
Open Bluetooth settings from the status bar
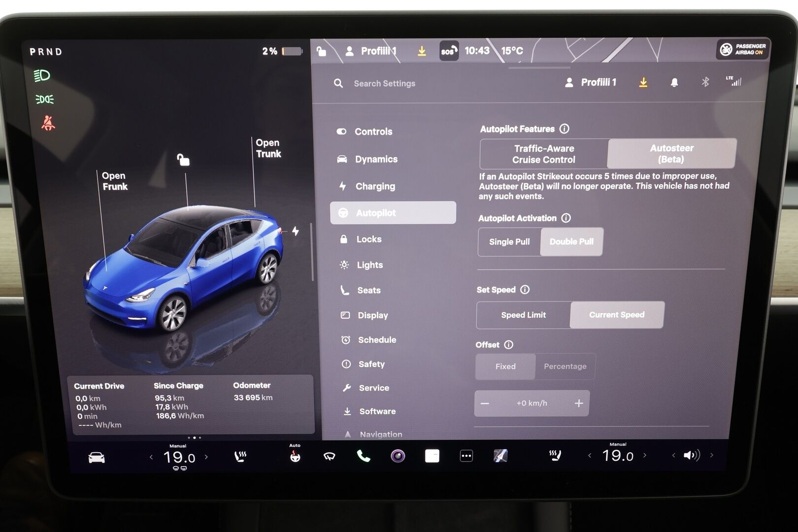(x=705, y=83)
